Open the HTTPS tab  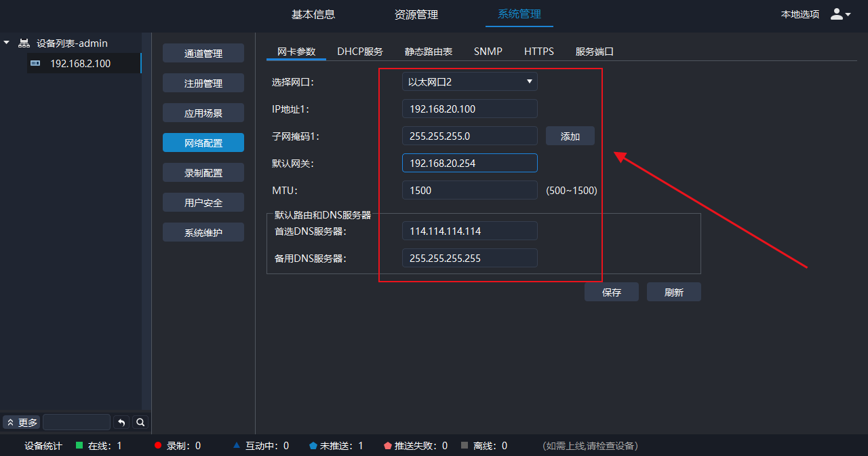539,52
